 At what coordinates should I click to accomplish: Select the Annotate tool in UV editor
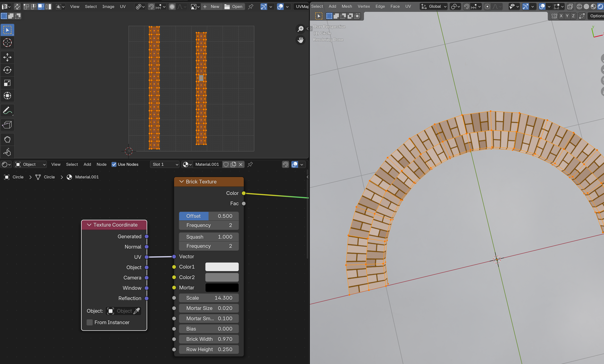(x=8, y=111)
